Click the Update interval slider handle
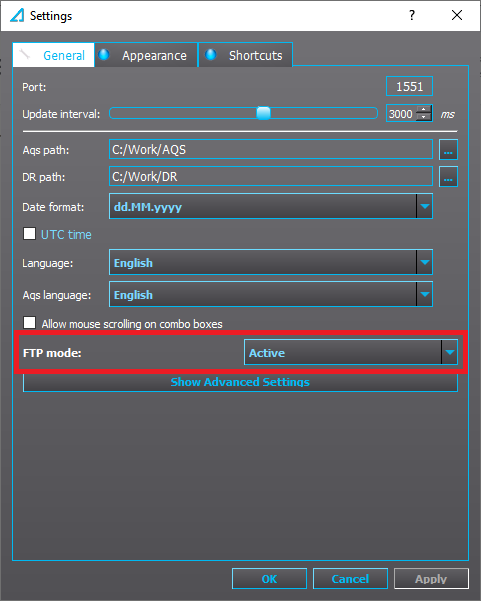 coord(263,113)
